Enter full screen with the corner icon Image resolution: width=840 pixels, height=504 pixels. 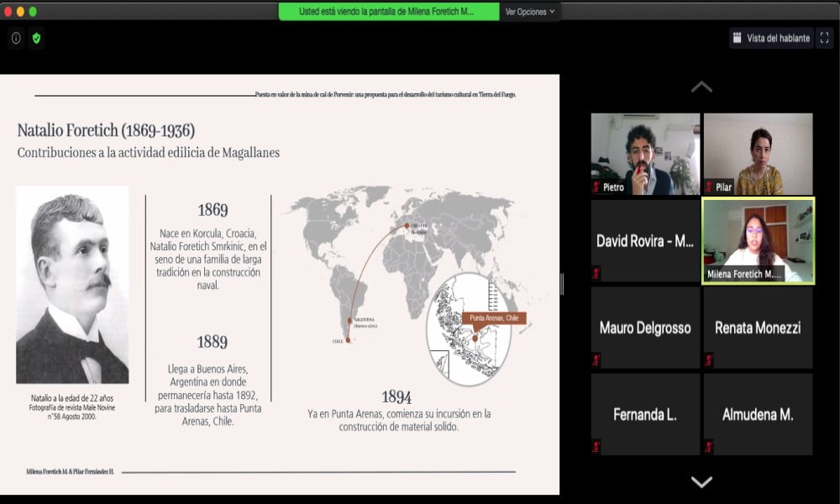coord(824,38)
